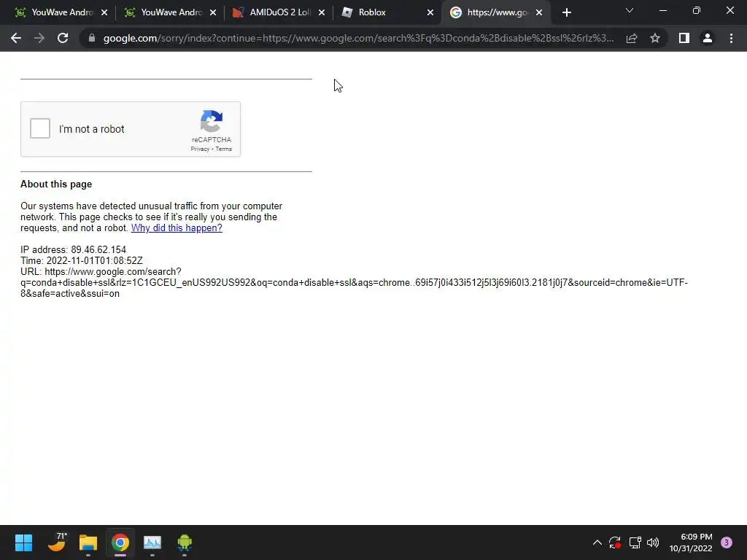Go forward with the arrow button
The width and height of the screenshot is (747, 560).
click(39, 38)
